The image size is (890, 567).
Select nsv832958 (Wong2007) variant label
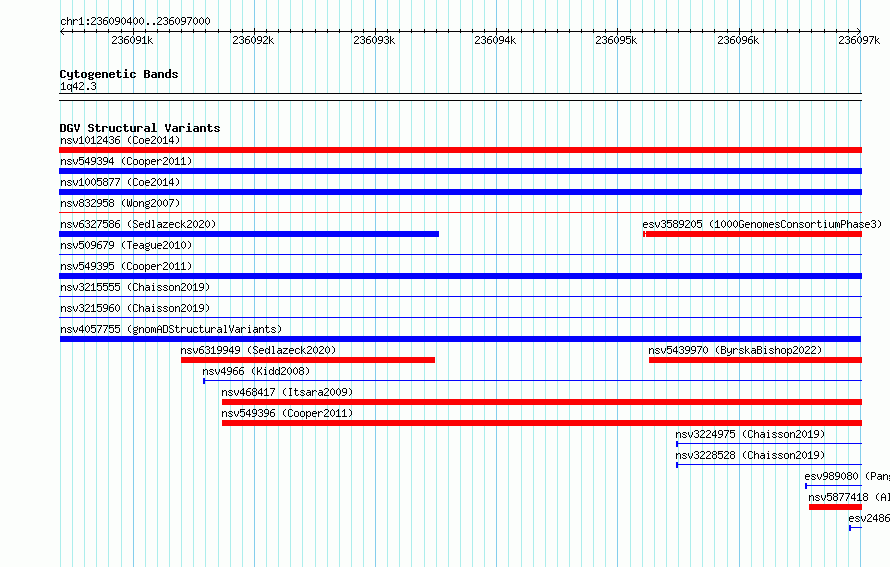pyautogui.click(x=120, y=203)
